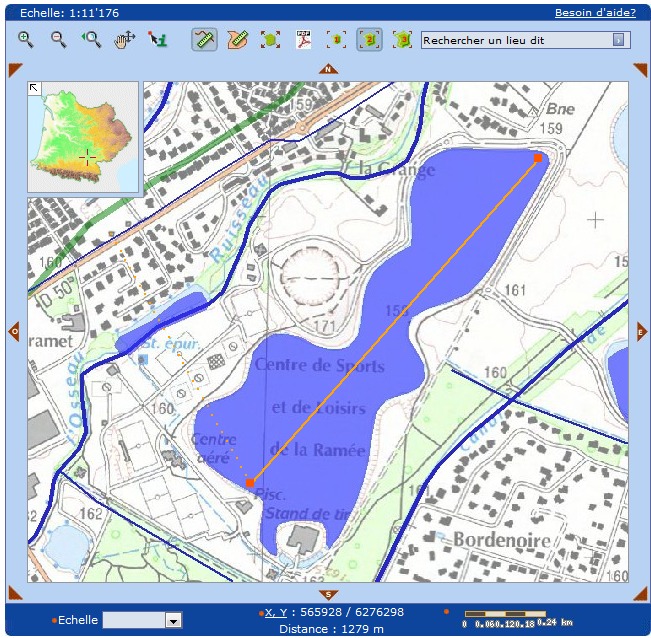The width and height of the screenshot is (651, 638).
Task: Open the 'Rechercher un lieu dit' dropdown
Action: tap(618, 40)
